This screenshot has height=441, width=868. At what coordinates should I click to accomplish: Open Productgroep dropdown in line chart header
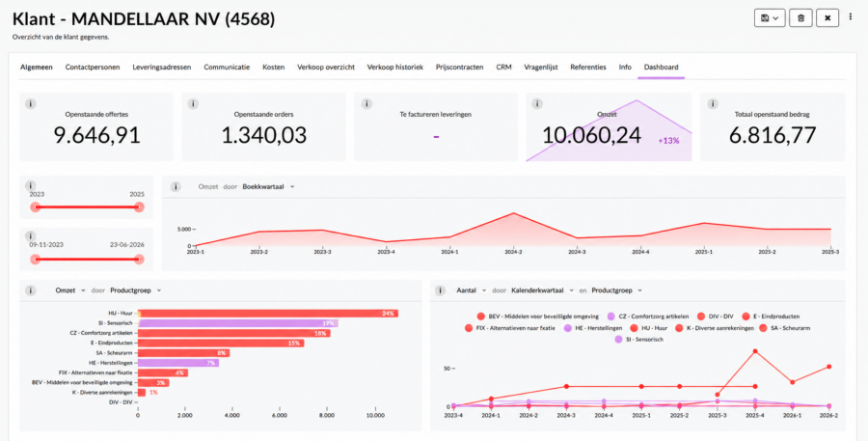tap(616, 290)
